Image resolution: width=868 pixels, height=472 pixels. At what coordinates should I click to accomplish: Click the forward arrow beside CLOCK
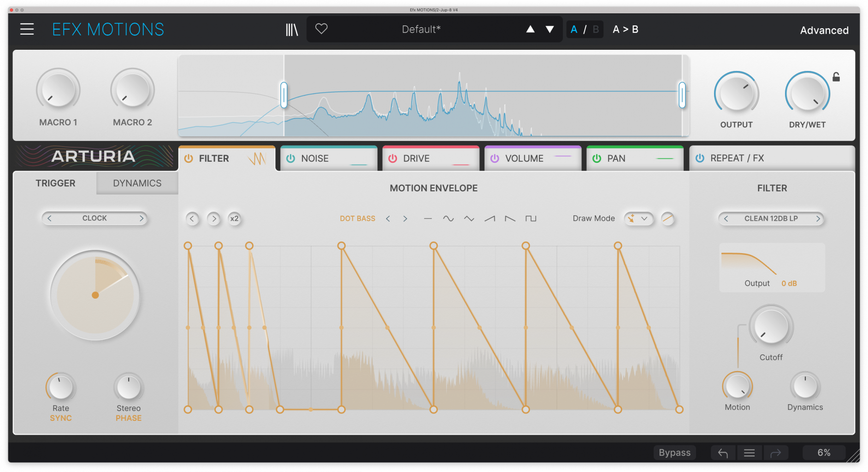(142, 218)
